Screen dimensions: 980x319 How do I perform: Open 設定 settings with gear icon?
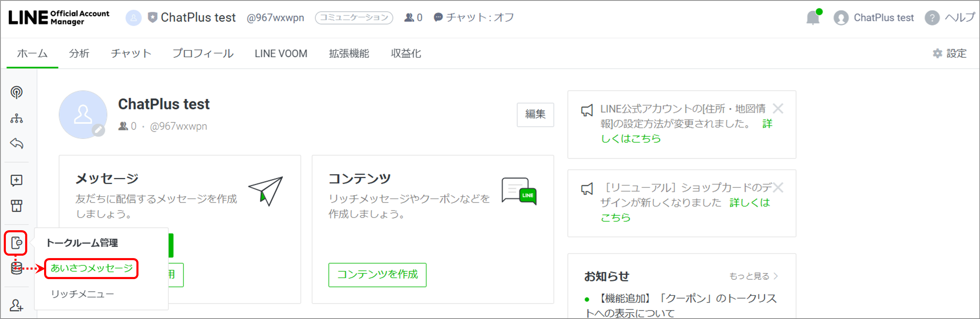(950, 54)
